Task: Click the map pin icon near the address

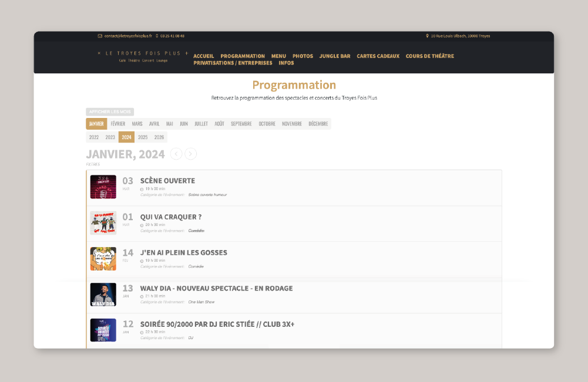Action: pos(427,36)
